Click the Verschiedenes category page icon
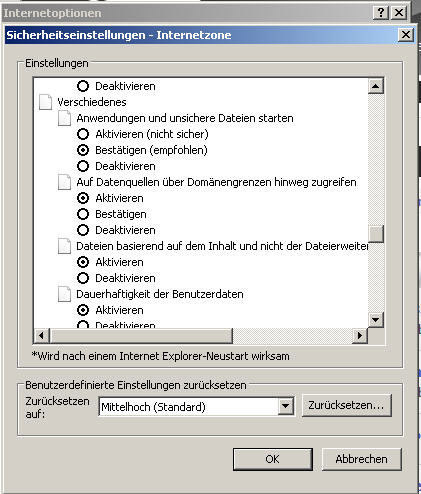The width and height of the screenshot is (421, 494). coord(45,102)
